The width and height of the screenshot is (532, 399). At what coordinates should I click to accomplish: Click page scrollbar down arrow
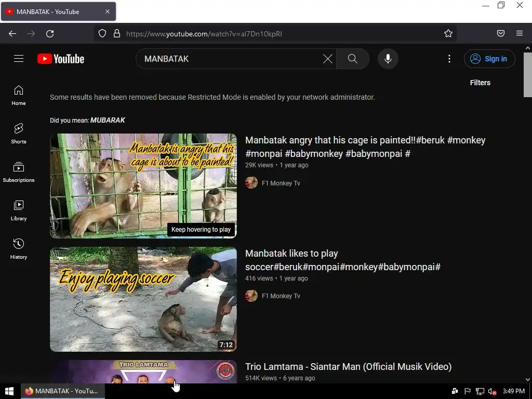click(528, 380)
